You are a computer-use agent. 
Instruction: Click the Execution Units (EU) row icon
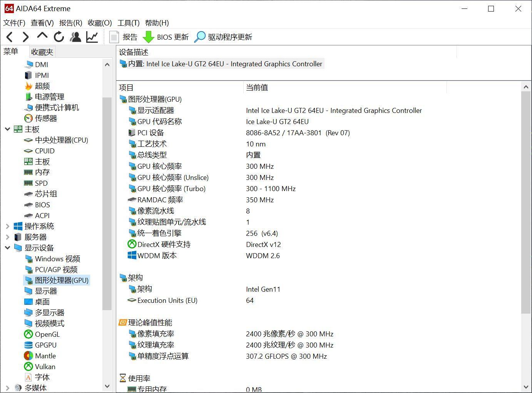(x=132, y=300)
